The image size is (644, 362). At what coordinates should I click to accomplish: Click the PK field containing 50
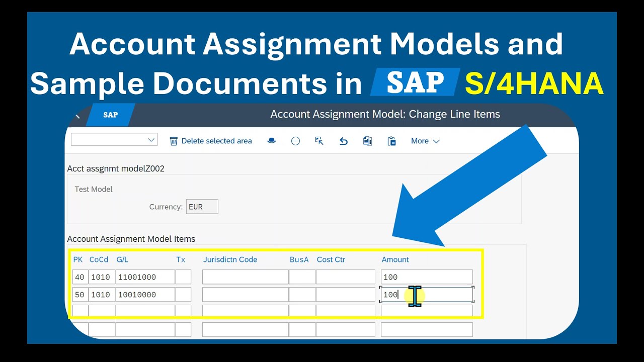[80, 295]
